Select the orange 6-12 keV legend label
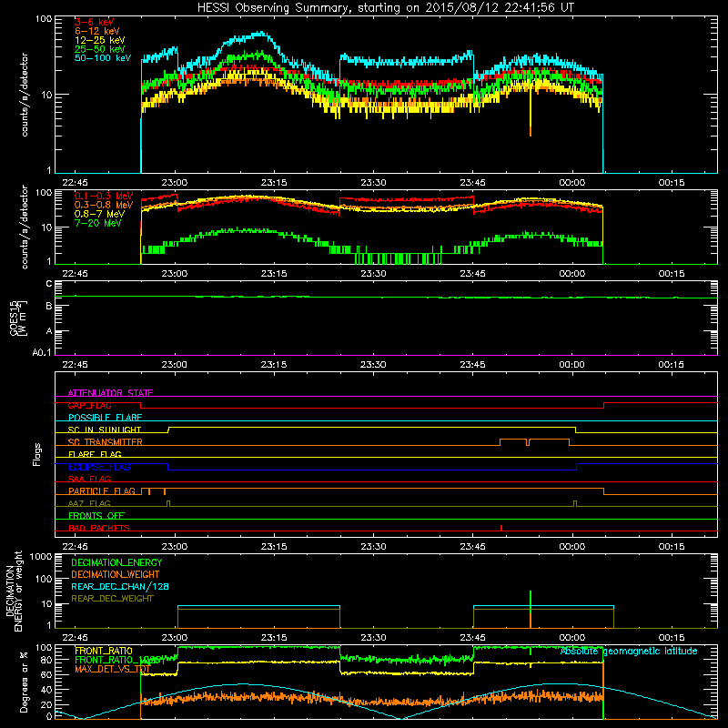This screenshot has height=728, width=728. (x=97, y=31)
